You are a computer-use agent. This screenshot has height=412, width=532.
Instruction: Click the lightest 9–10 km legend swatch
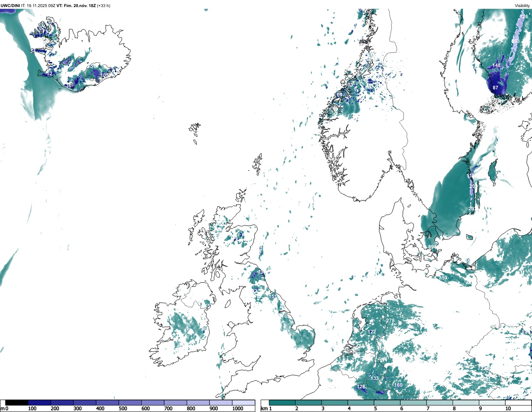pos(493,402)
